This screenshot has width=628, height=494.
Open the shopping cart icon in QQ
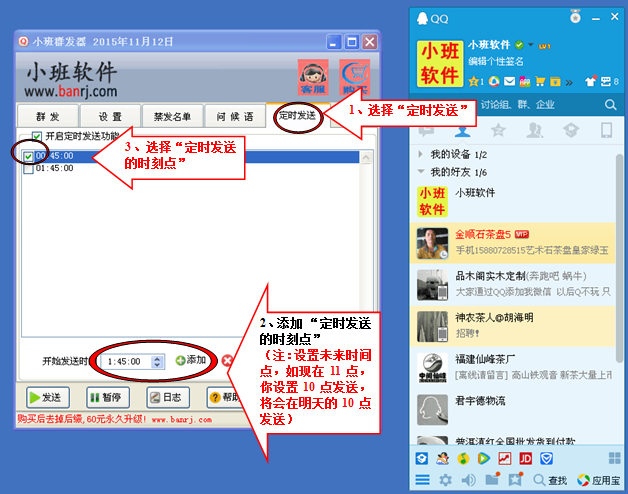coord(540,82)
